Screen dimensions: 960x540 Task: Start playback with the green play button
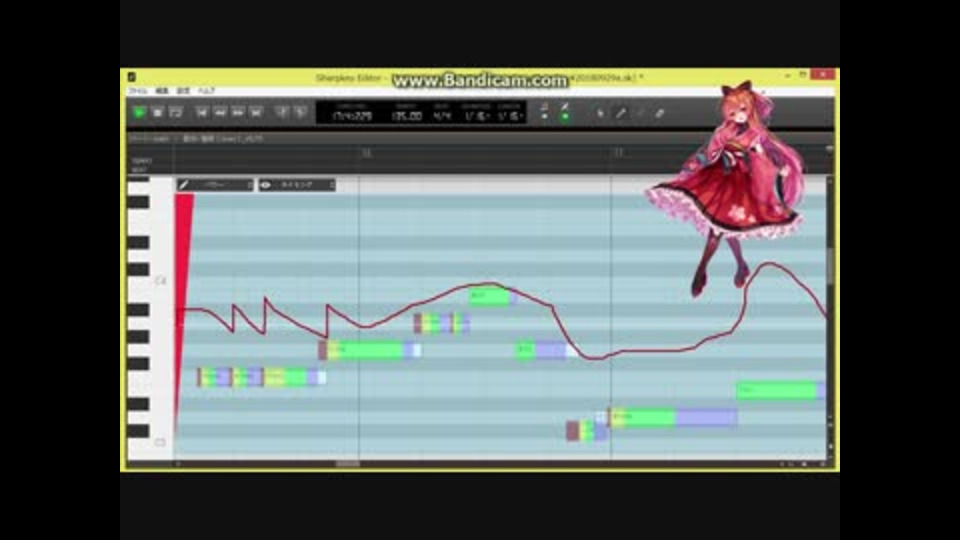139,113
